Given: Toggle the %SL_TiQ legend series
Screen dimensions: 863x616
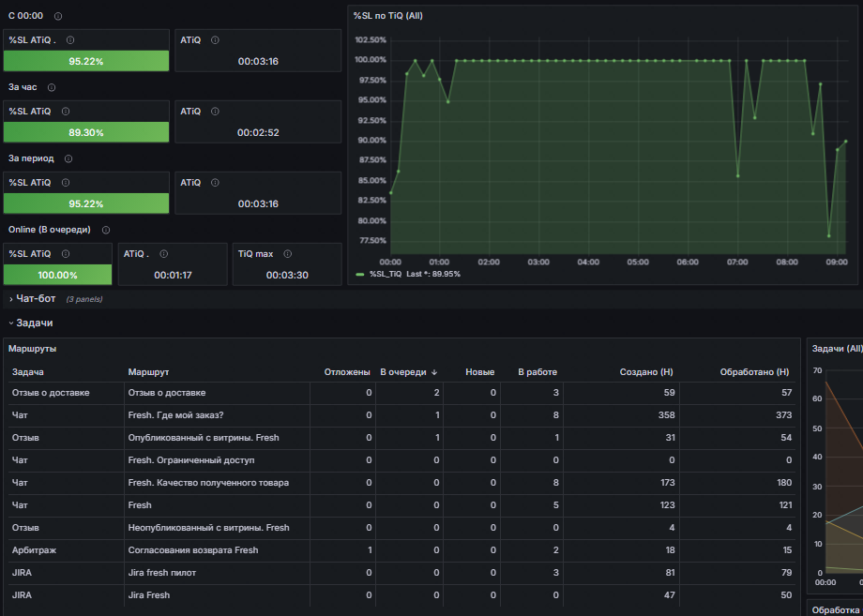Looking at the screenshot, I should pos(386,274).
